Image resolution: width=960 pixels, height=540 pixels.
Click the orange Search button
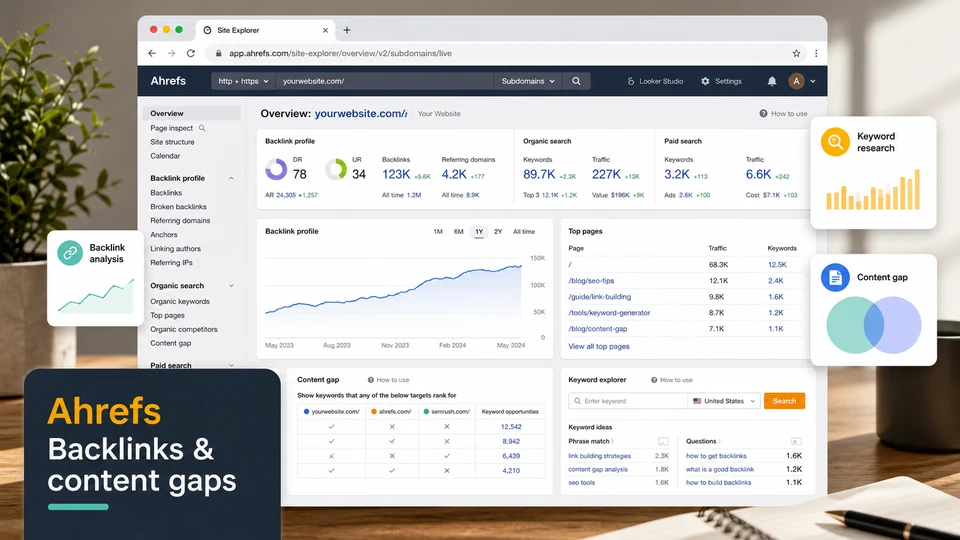pos(784,401)
